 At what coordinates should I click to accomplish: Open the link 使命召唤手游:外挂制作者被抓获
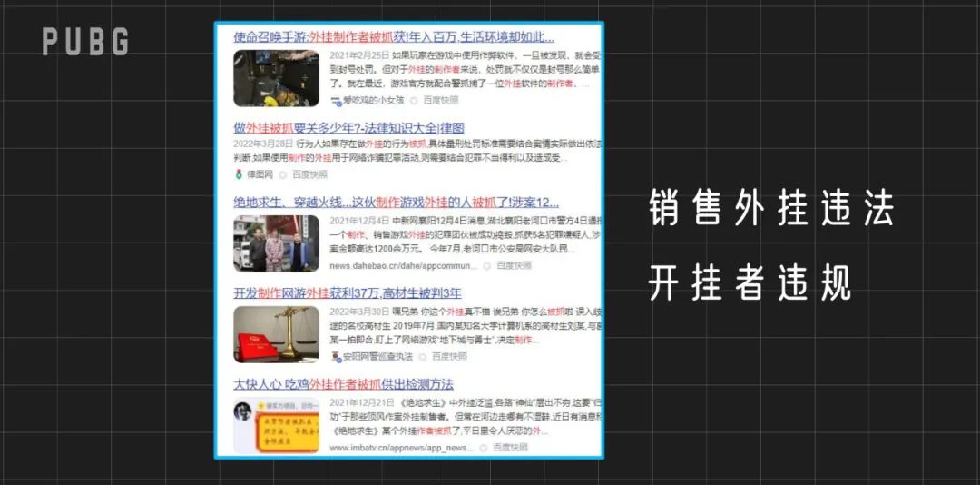coord(394,37)
